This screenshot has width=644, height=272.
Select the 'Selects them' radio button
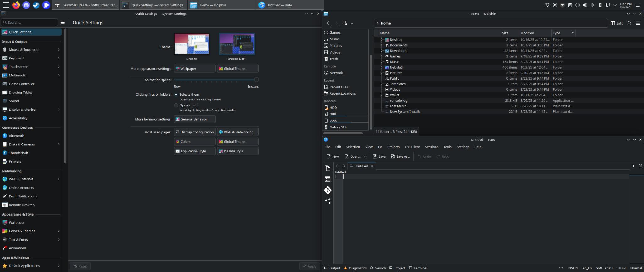[176, 94]
